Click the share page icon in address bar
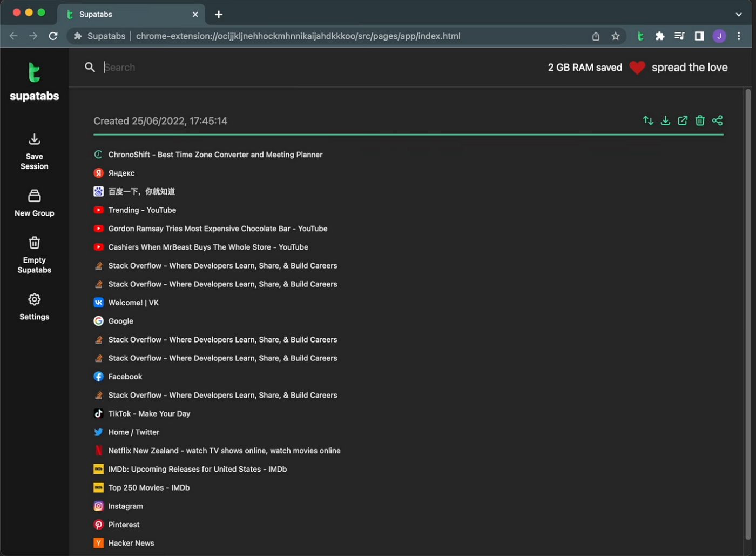The height and width of the screenshot is (556, 756). [596, 36]
